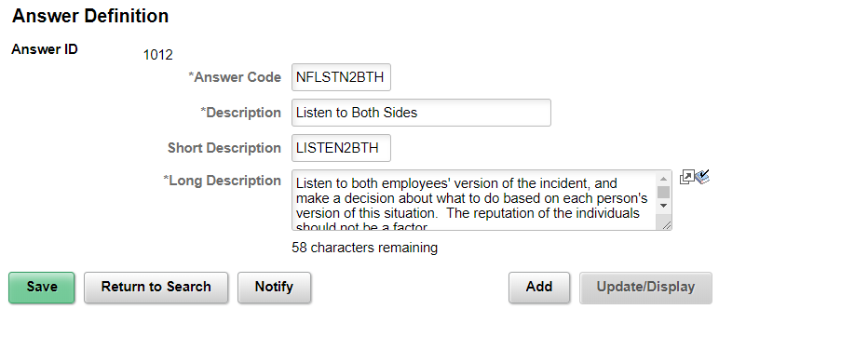Switch to Add mode

click(539, 288)
